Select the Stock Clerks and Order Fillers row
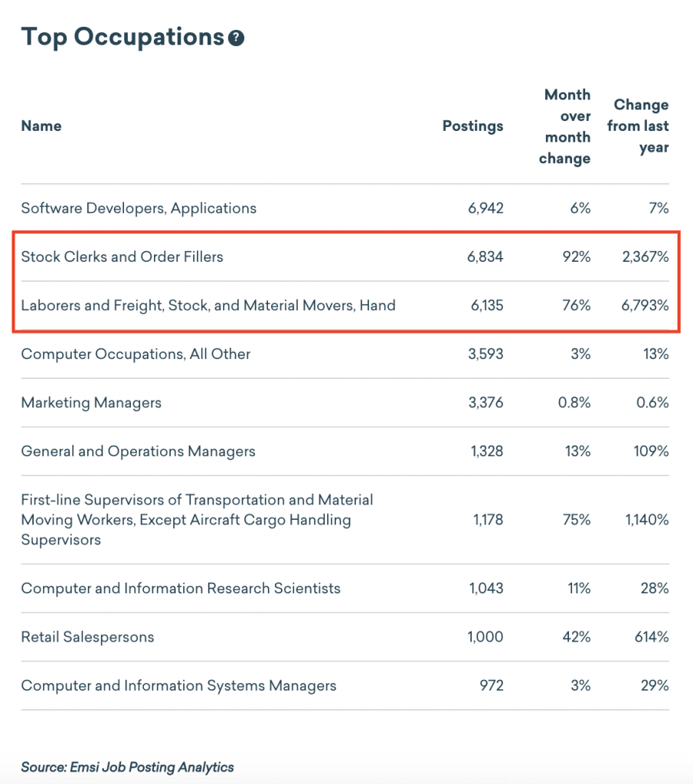This screenshot has width=693, height=784. pyautogui.click(x=123, y=257)
